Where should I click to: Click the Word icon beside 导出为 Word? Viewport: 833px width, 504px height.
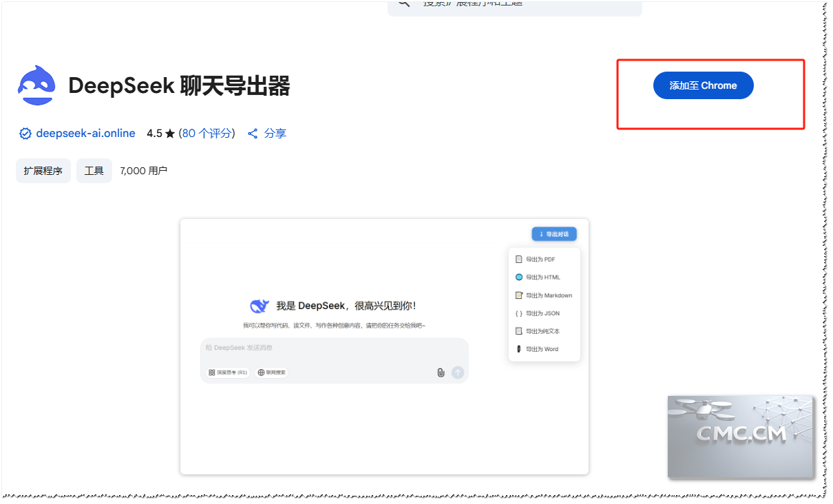pos(519,349)
